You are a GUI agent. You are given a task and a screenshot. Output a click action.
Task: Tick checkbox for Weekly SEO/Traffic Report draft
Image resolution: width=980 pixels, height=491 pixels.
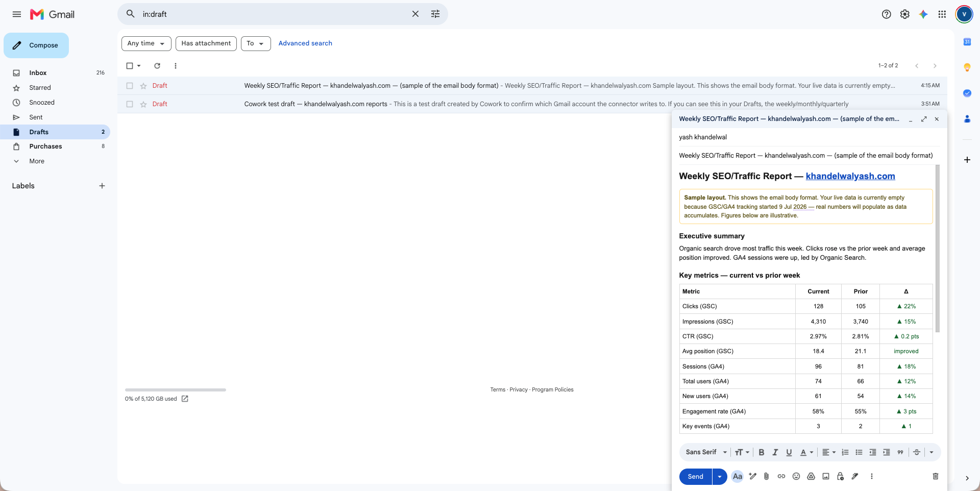130,86
